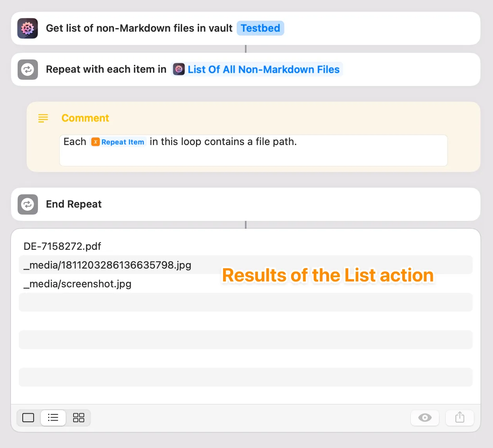This screenshot has height=448, width=493.
Task: Select the Comment header label
Action: [85, 118]
